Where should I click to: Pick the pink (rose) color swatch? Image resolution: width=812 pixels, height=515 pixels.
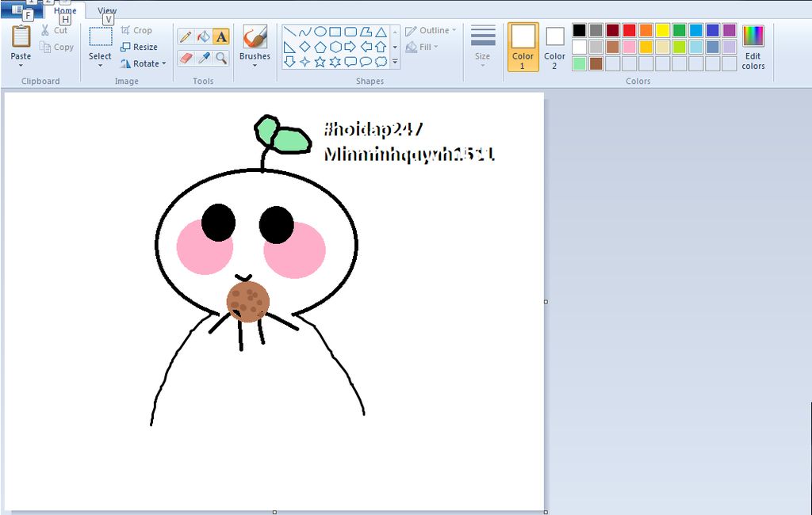629,47
